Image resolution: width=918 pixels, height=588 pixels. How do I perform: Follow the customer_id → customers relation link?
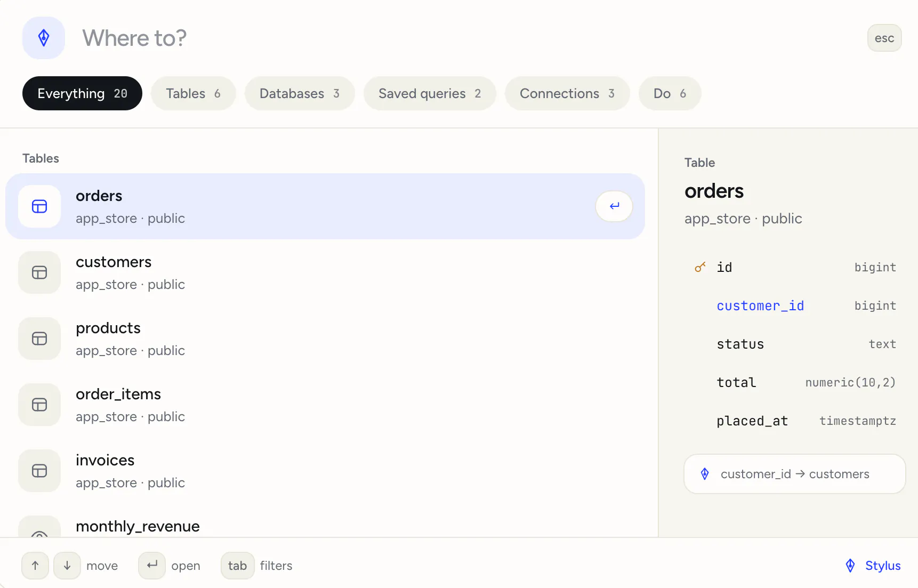794,474
